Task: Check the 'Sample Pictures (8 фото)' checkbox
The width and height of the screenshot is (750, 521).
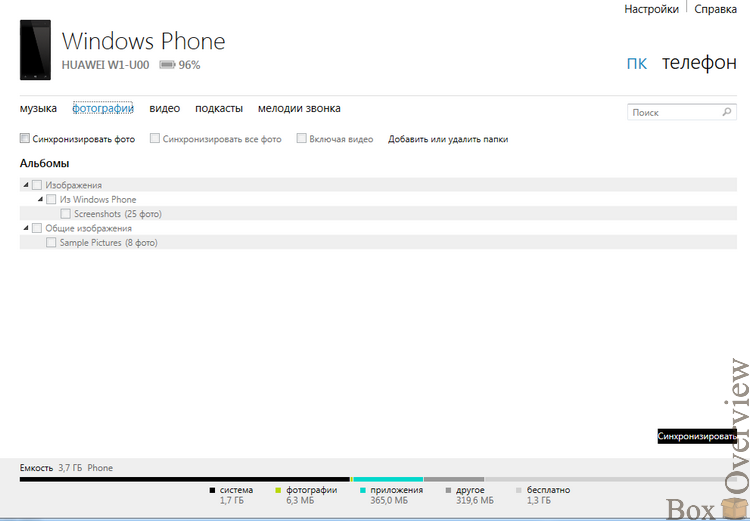Action: (x=51, y=242)
